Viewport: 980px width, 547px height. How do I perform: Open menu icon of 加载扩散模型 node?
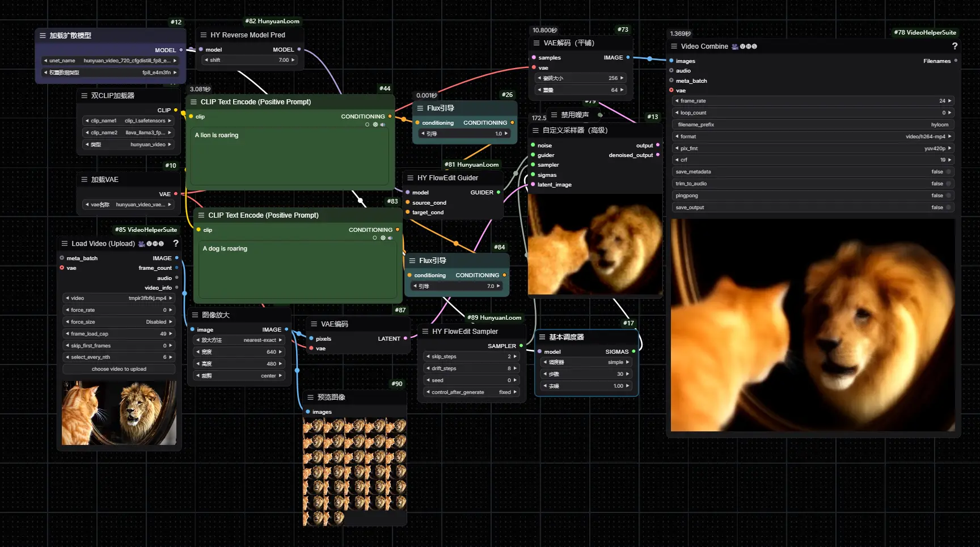pyautogui.click(x=43, y=36)
